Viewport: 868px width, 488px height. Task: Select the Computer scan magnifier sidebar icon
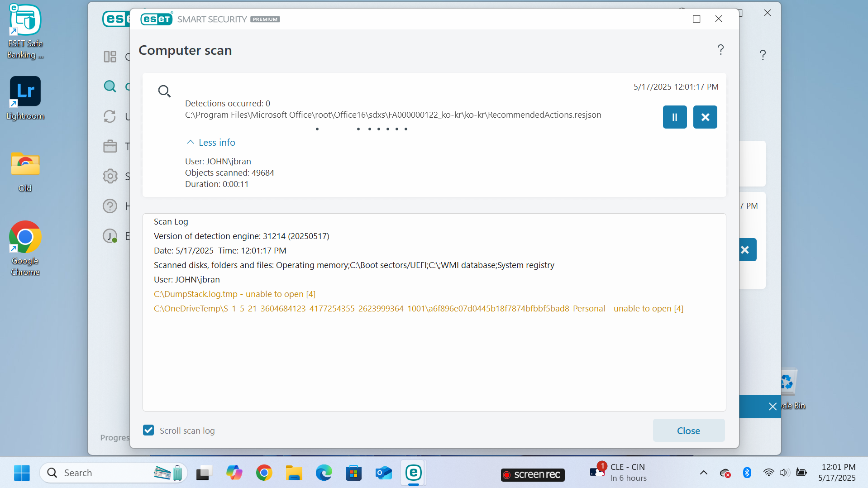pyautogui.click(x=110, y=86)
